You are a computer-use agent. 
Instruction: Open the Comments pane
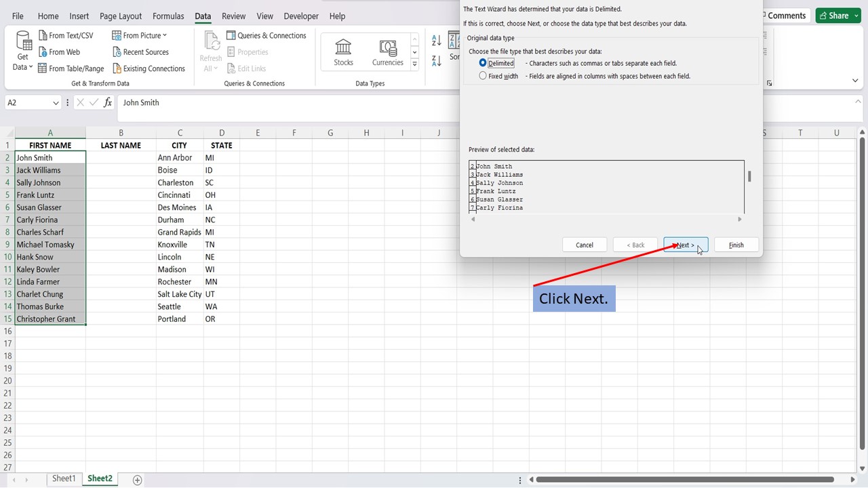pyautogui.click(x=785, y=16)
